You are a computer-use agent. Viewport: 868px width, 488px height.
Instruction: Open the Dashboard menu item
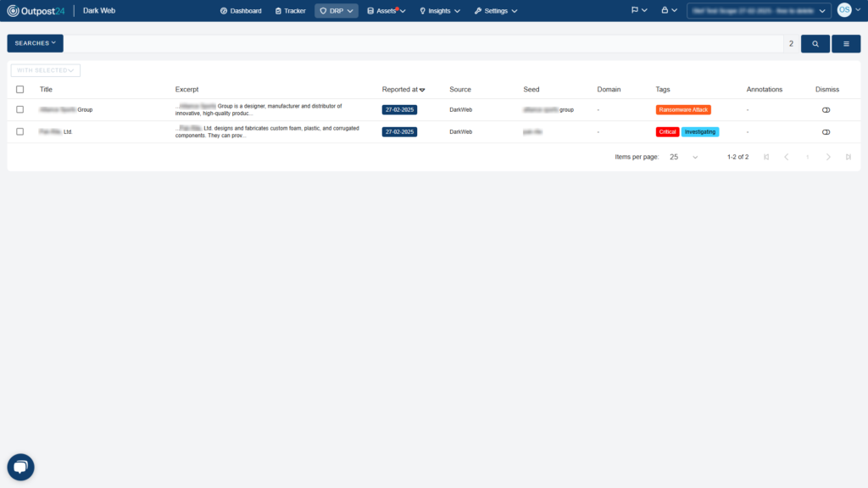pos(241,10)
